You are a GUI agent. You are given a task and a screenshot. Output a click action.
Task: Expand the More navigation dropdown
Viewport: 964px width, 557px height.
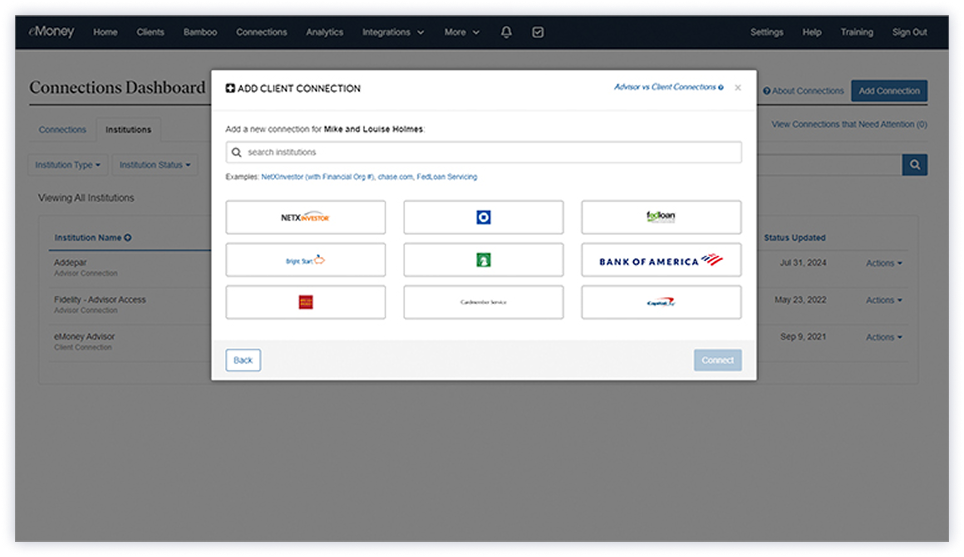pyautogui.click(x=461, y=32)
